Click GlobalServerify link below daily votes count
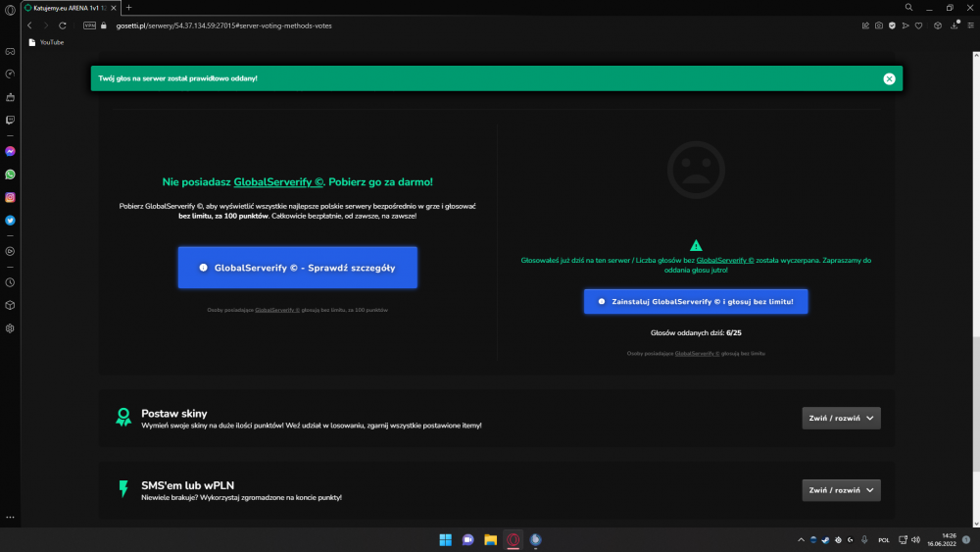 (697, 354)
